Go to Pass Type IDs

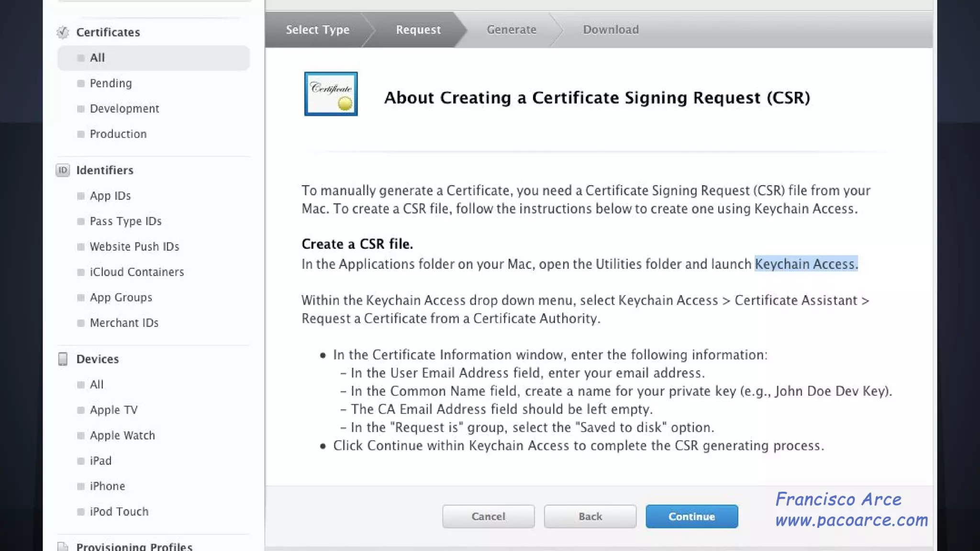tap(125, 221)
